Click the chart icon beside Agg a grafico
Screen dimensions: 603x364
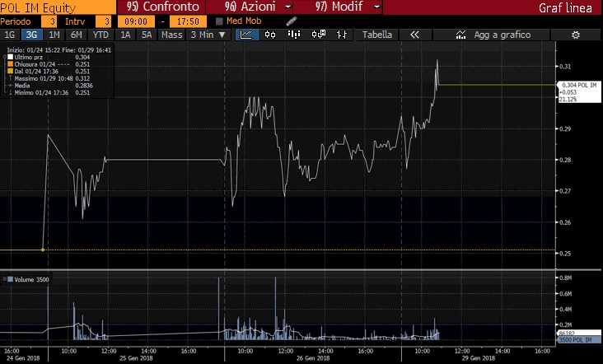[460, 35]
